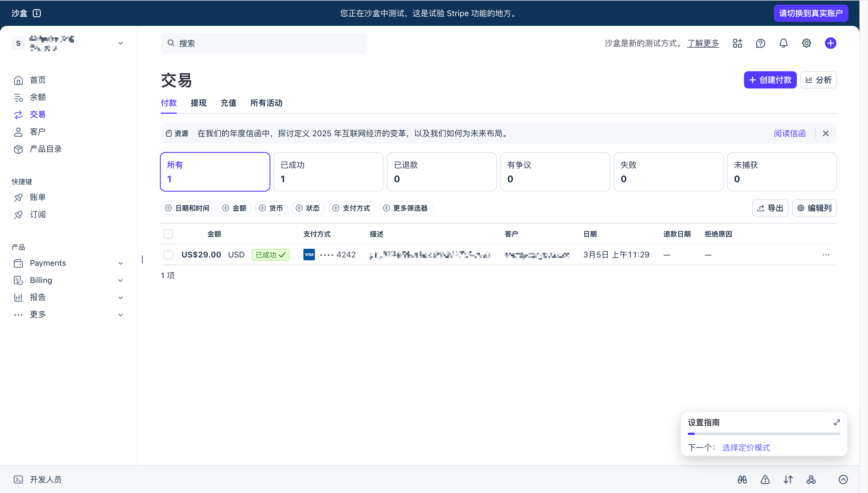
Task: Toggle the select-all payments checkbox
Action: coord(168,234)
